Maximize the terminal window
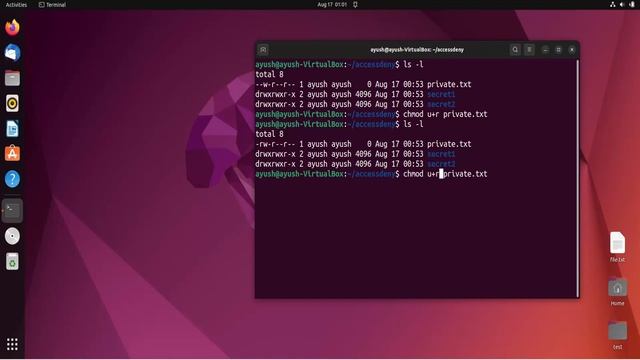 click(558, 50)
